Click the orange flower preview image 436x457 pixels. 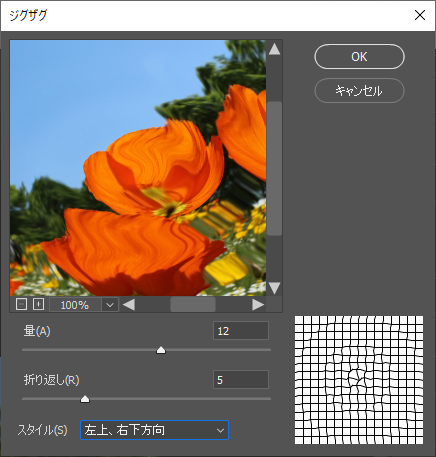click(x=138, y=168)
